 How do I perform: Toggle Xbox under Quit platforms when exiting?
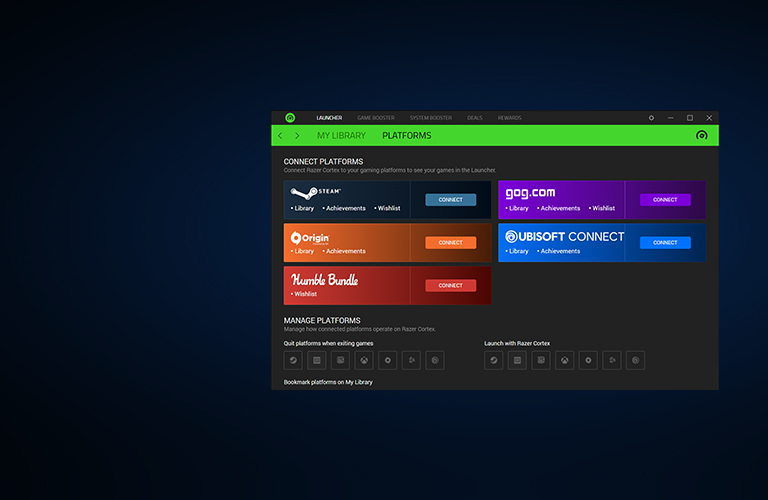click(365, 360)
